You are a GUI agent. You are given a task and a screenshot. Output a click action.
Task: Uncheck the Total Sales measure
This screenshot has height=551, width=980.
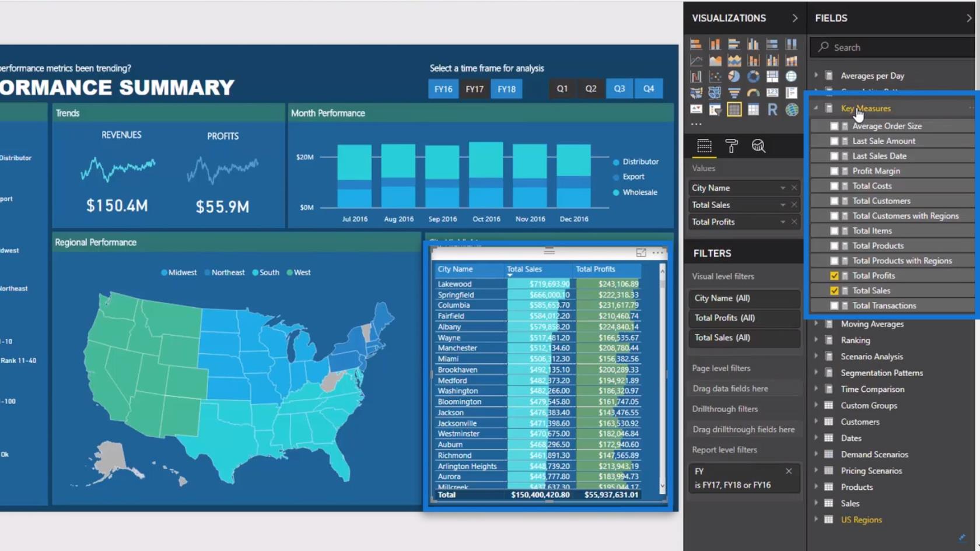coord(834,291)
